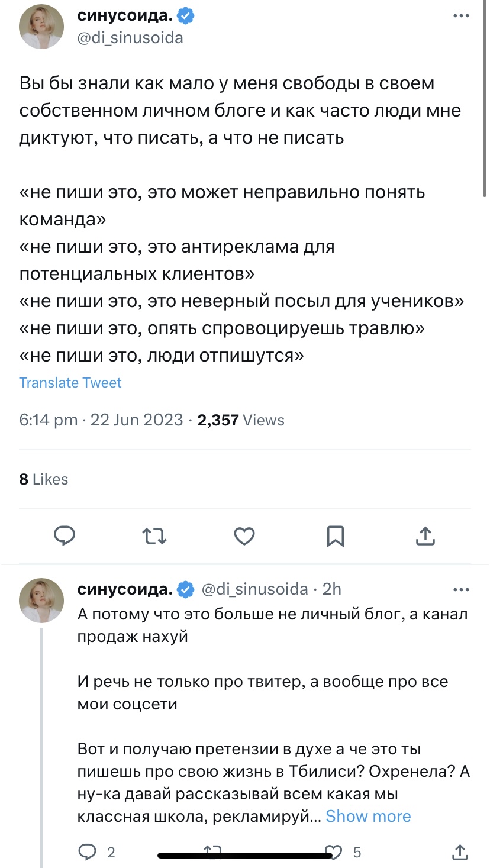Click the verified badge in the reply
The image size is (490, 868).
point(186,589)
